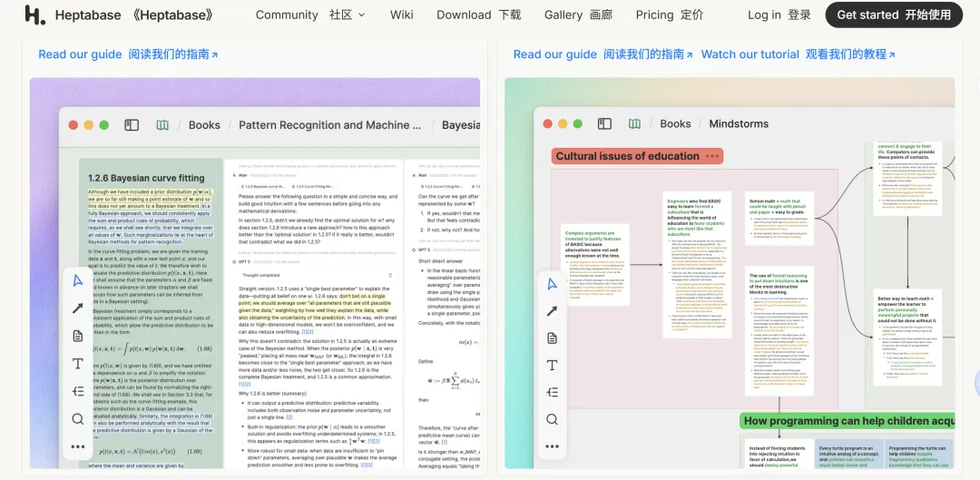
Task: Click the green window dot in Pattern Recognition screenshot
Action: tap(103, 125)
